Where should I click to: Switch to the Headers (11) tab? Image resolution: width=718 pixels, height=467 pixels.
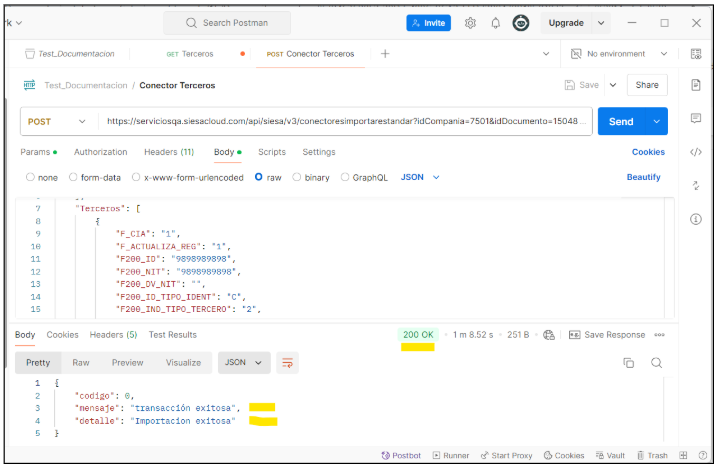point(168,152)
